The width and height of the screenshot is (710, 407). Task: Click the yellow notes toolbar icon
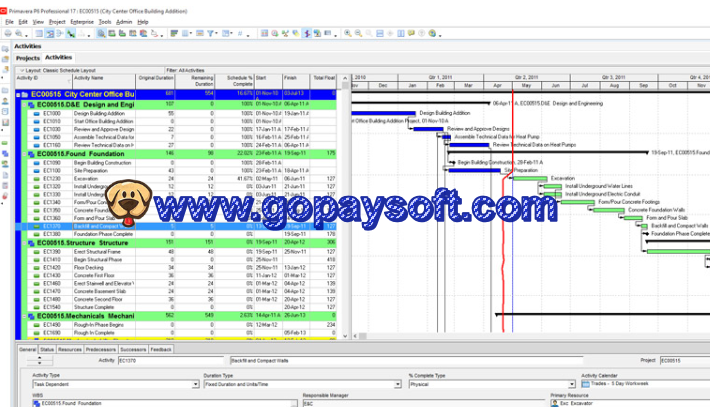(x=411, y=34)
